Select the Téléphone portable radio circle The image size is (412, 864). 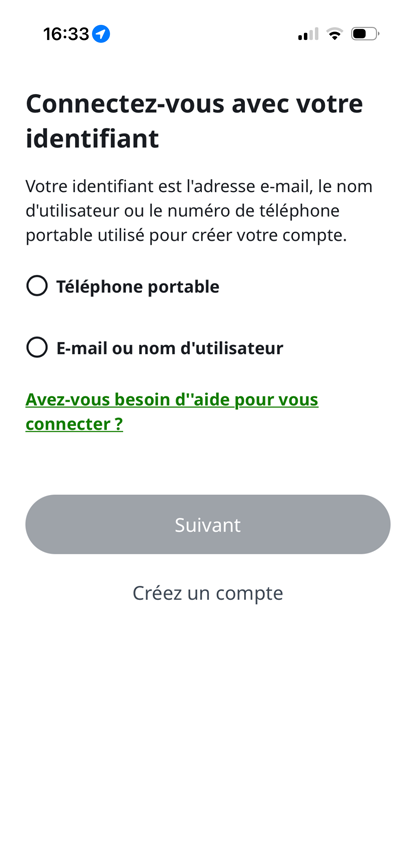click(37, 287)
